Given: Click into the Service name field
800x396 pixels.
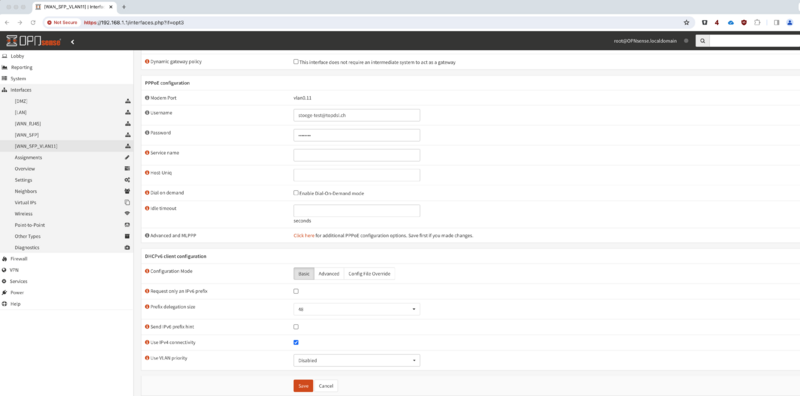Looking at the screenshot, I should (x=357, y=155).
